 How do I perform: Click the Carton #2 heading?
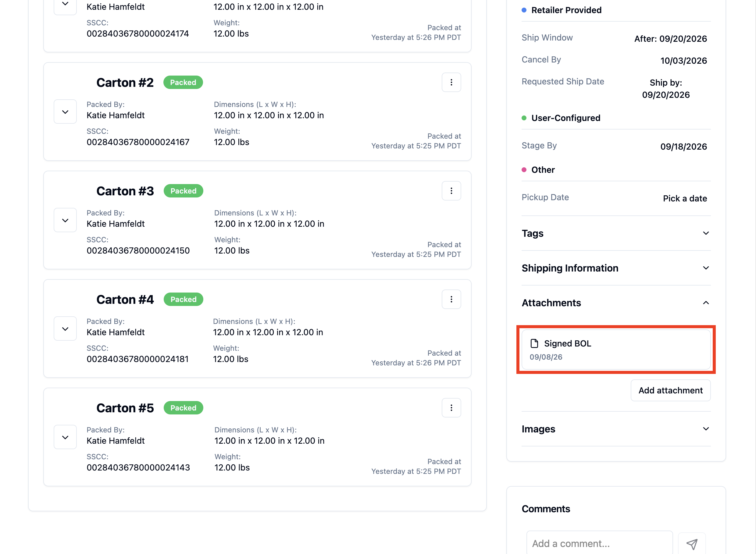(x=125, y=83)
